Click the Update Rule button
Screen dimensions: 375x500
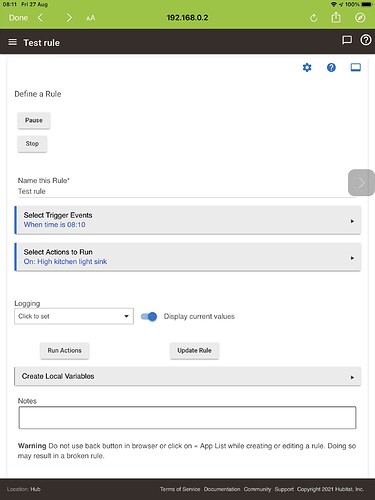coord(194,351)
